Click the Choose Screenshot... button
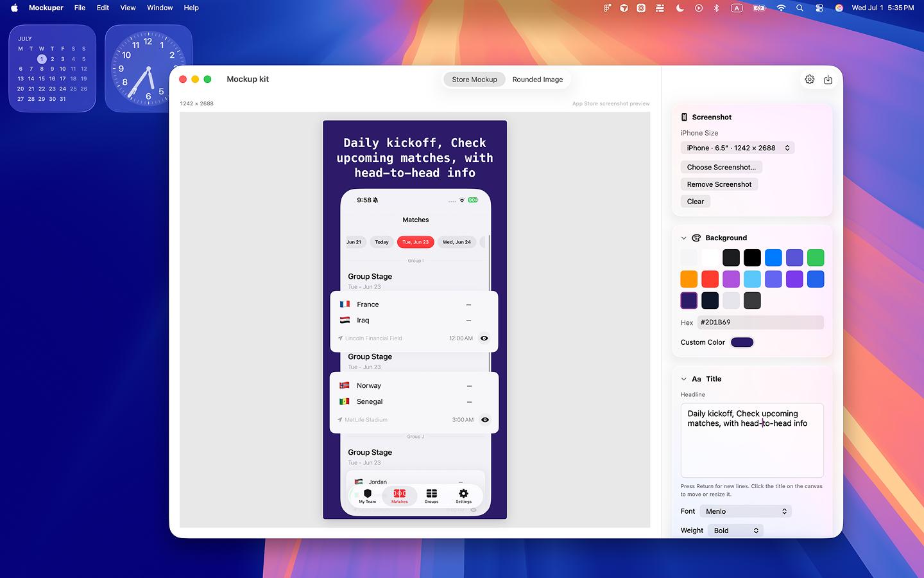Viewport: 924px width, 578px height. point(721,167)
